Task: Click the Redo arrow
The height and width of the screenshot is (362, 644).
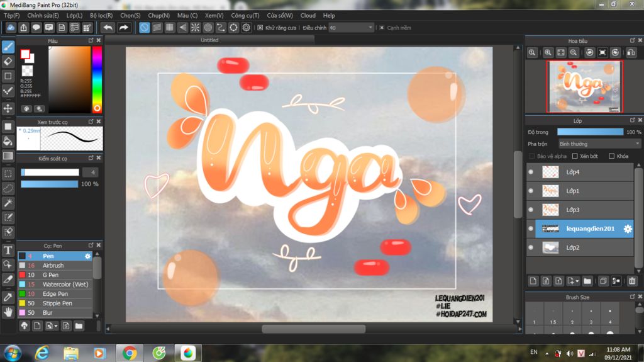Action: pos(123,28)
